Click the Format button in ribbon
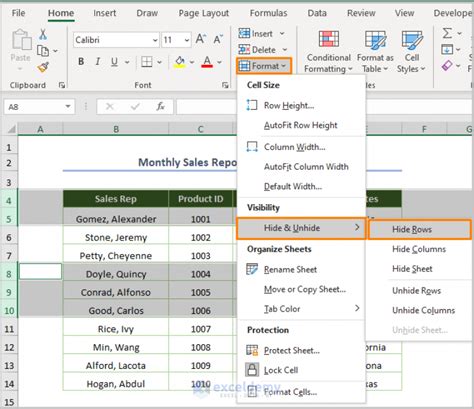Screen dimensions: 474x409 (264, 66)
